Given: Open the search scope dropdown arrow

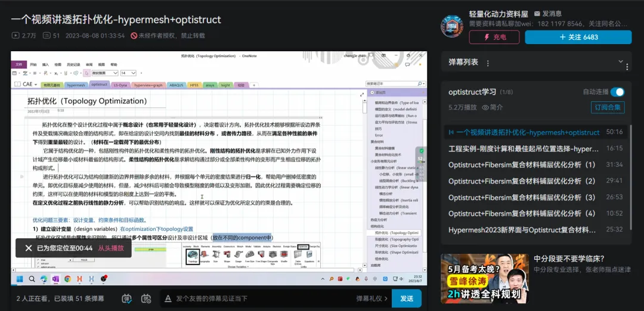Looking at the screenshot, I should 424,83.
